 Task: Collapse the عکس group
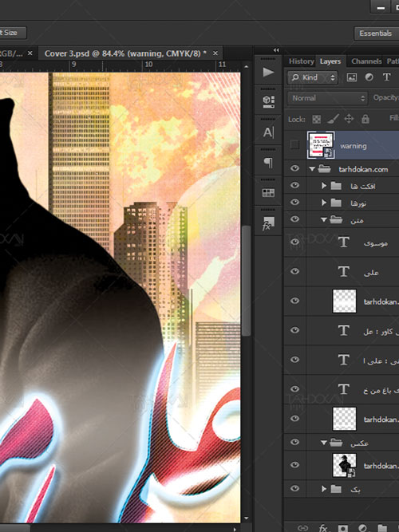tap(324, 443)
